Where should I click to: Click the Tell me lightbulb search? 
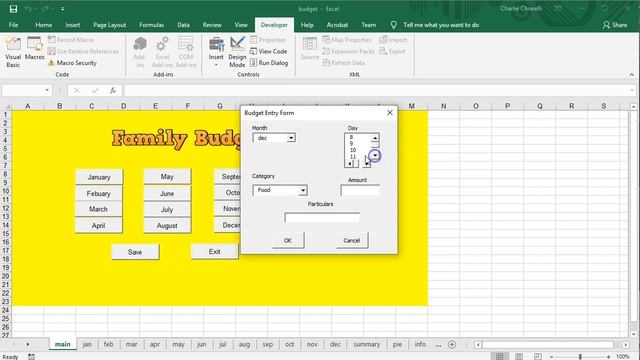coord(393,25)
